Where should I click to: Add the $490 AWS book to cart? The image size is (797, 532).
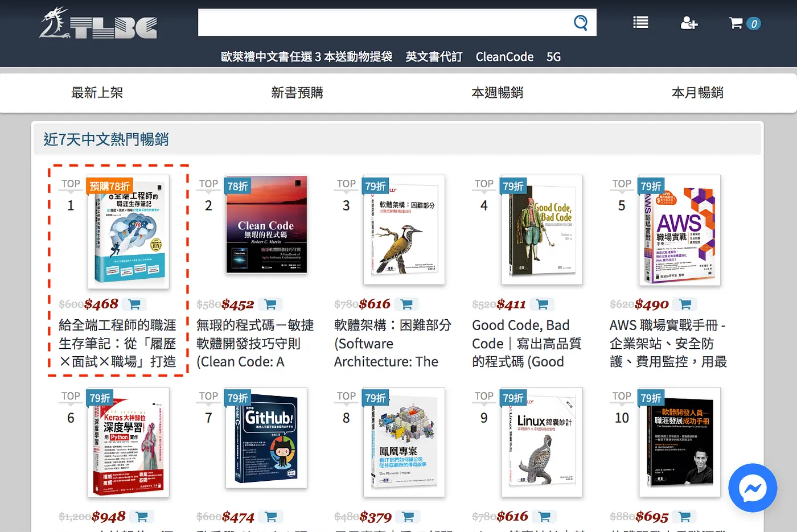(685, 304)
